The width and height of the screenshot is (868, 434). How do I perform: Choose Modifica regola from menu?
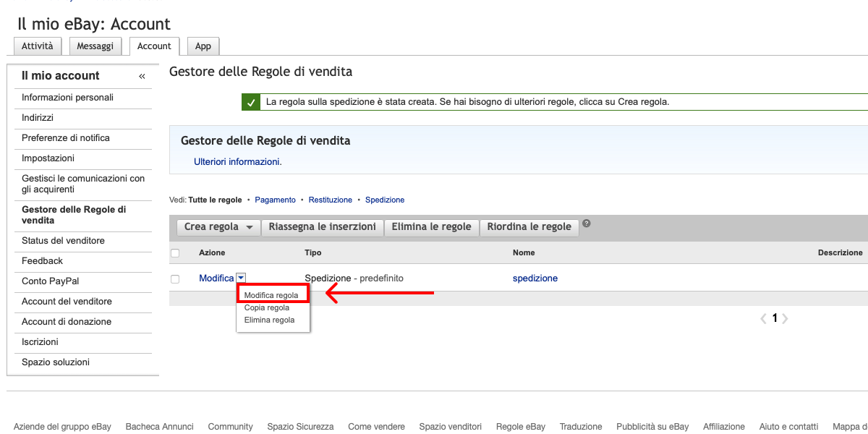(x=271, y=295)
